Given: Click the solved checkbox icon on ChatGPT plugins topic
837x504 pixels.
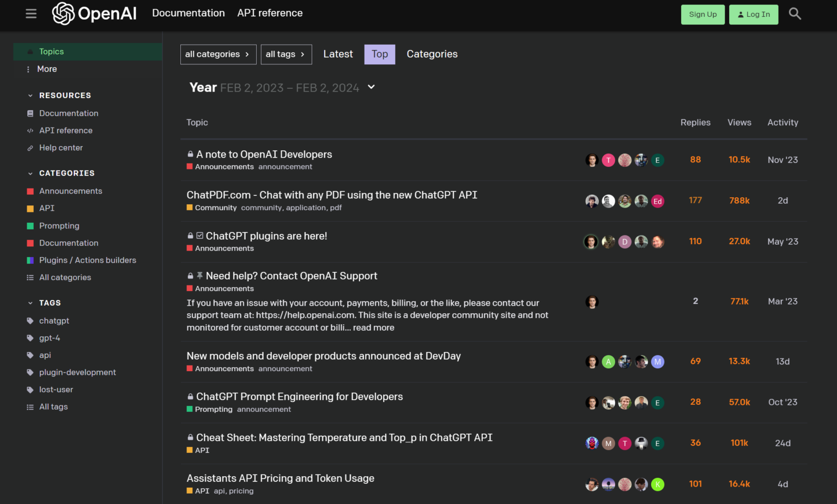Looking at the screenshot, I should coord(200,236).
